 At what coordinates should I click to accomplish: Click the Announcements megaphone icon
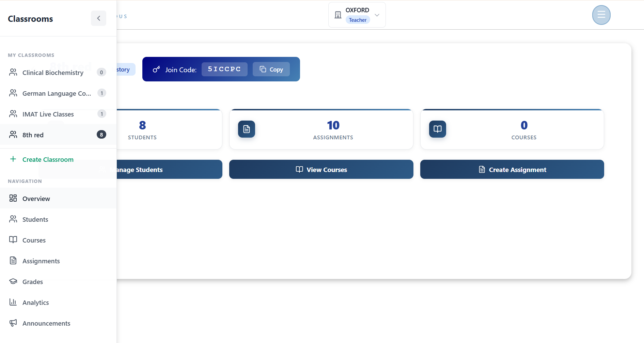click(13, 323)
